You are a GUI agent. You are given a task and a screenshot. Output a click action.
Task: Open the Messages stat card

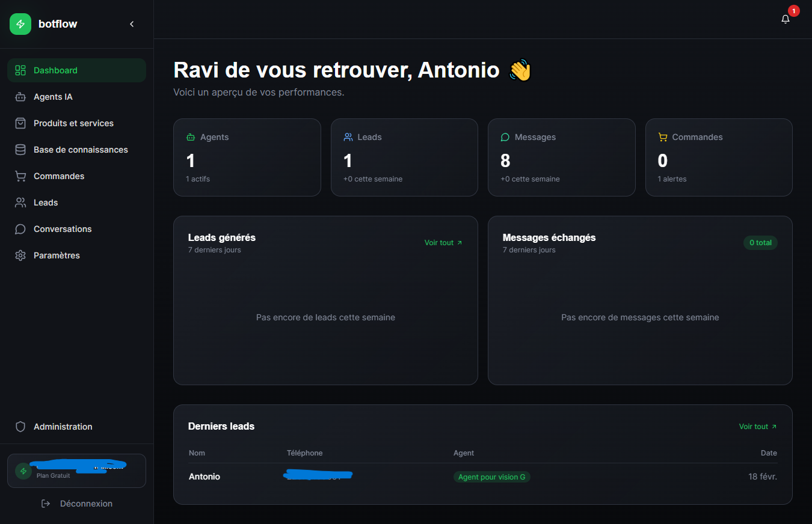click(x=561, y=157)
